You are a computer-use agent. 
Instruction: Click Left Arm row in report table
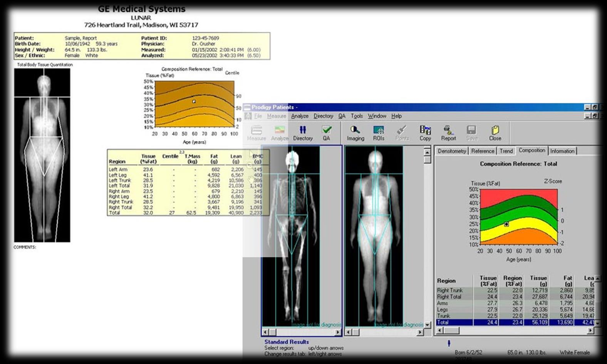(x=185, y=169)
